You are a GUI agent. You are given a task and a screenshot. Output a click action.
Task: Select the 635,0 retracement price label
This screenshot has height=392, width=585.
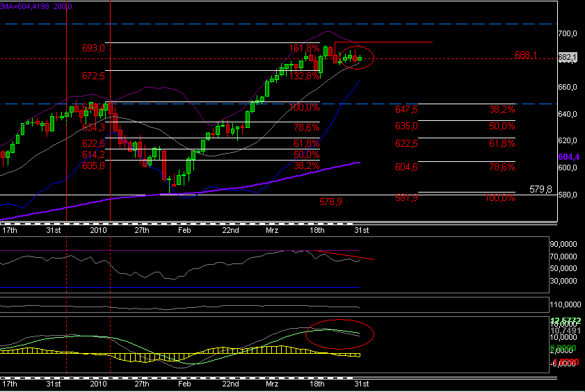[x=406, y=126]
